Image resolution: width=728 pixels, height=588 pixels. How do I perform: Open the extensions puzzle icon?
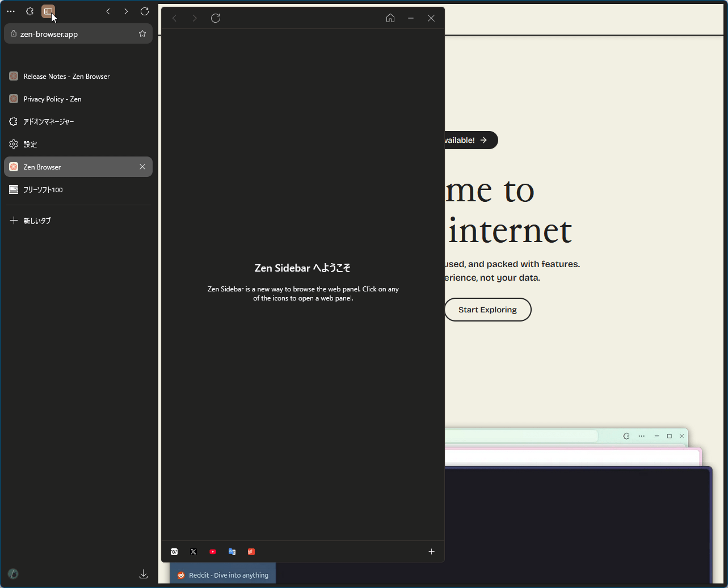click(x=30, y=11)
